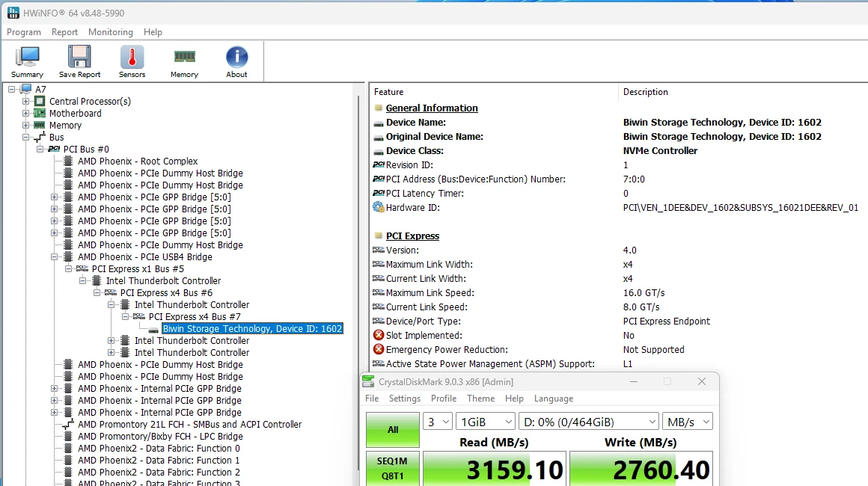Screen dimensions: 868x486
Task: Open the CrystalDiskMark Profile menu
Action: pyautogui.click(x=444, y=399)
